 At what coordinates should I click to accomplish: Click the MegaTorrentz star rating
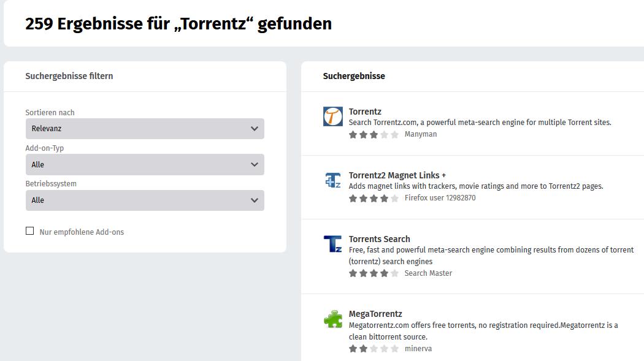pos(374,349)
